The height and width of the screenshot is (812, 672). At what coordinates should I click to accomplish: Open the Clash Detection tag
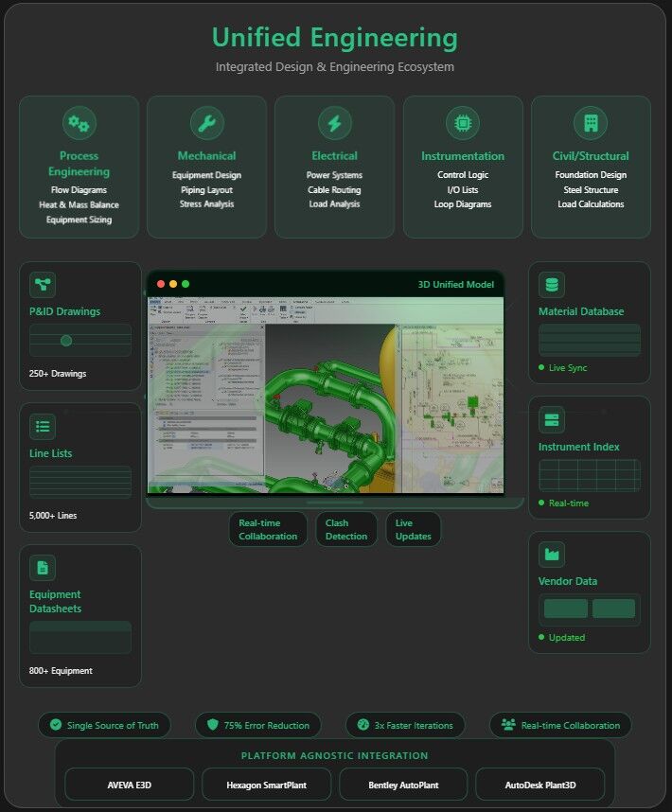point(346,529)
